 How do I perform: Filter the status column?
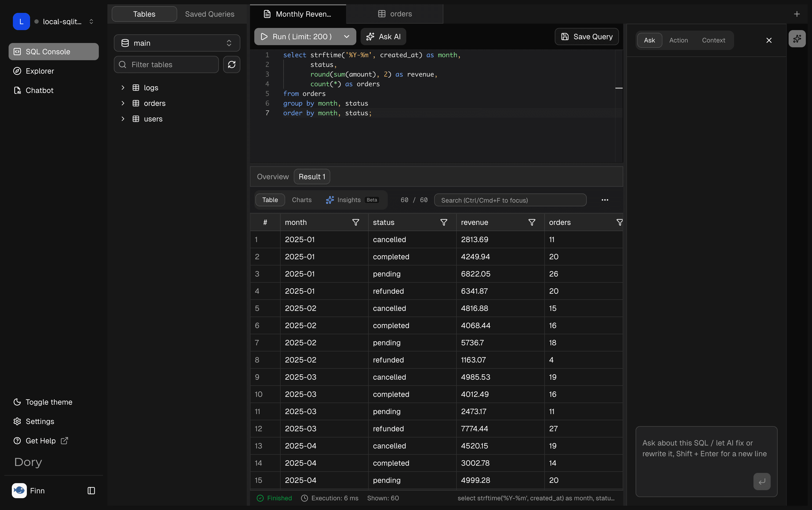click(444, 222)
